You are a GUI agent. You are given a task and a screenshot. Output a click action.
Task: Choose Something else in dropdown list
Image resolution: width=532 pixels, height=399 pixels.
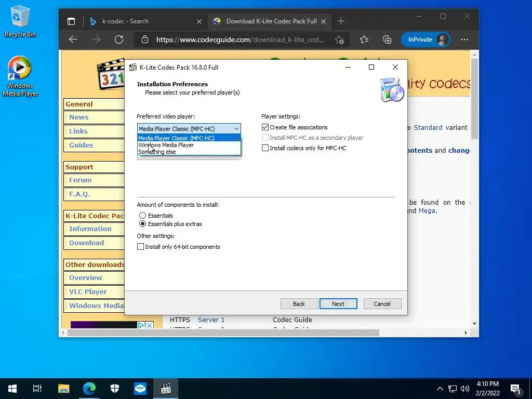189,152
